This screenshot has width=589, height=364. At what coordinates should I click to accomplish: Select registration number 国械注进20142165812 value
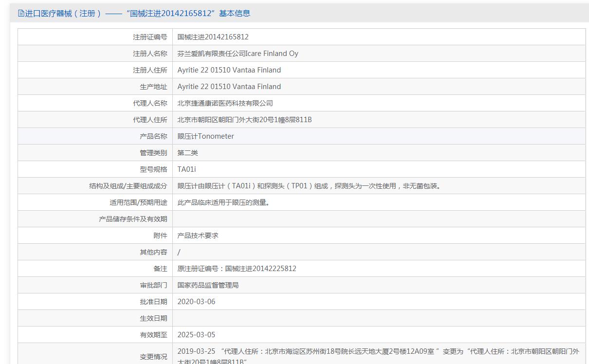[x=213, y=37]
